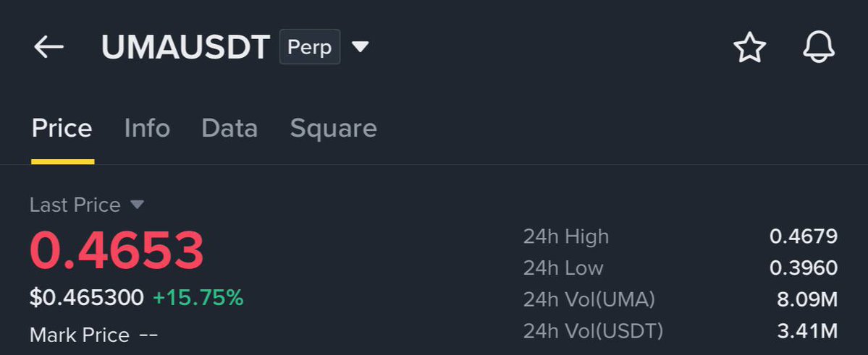Screen dimensions: 868x355
Task: Select the Price tab
Action: (62, 128)
